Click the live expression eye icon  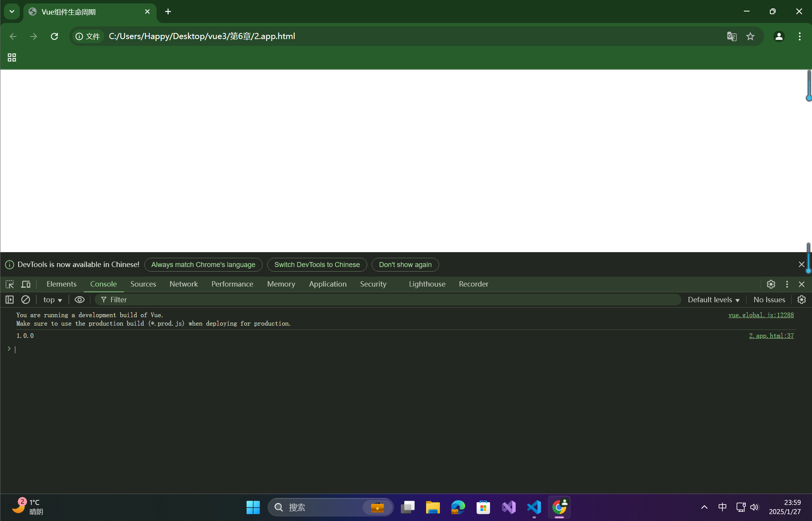coord(79,300)
